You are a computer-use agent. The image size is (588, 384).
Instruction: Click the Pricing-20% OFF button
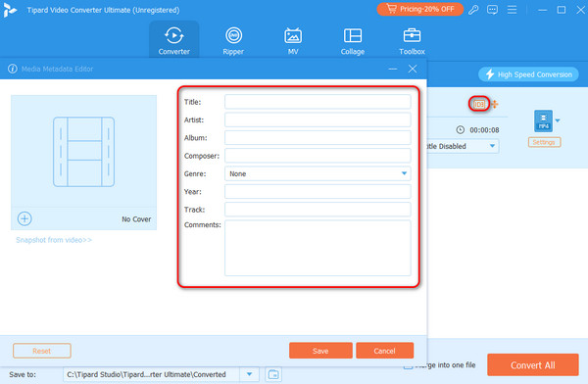[420, 9]
